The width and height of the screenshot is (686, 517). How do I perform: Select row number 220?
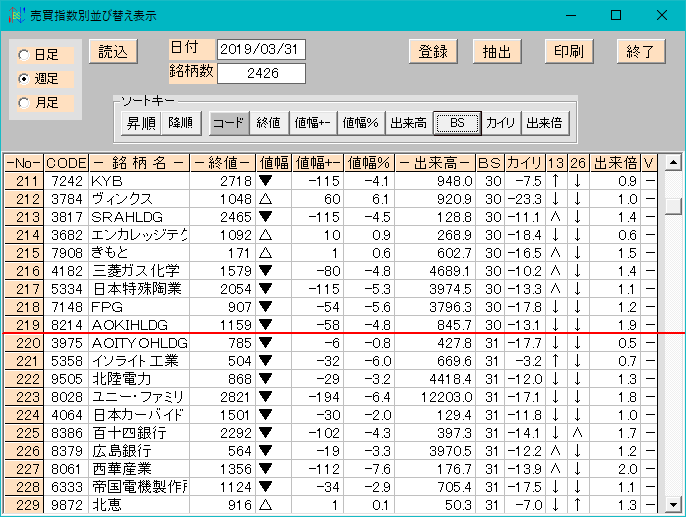[x=24, y=343]
